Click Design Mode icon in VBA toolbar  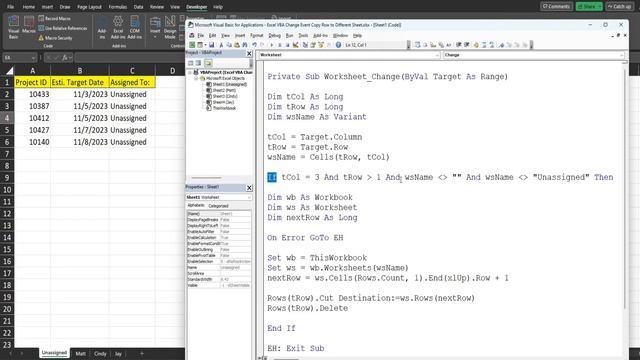[x=295, y=45]
